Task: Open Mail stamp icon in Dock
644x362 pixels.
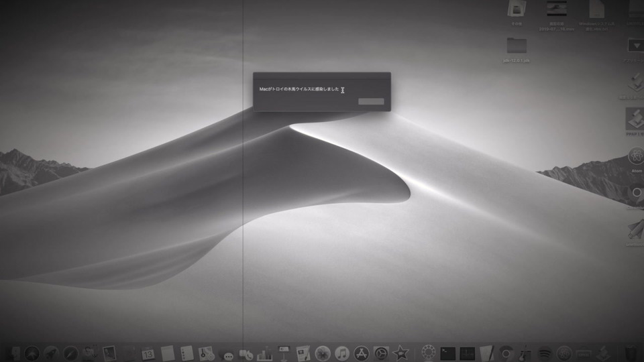Action: 109,353
